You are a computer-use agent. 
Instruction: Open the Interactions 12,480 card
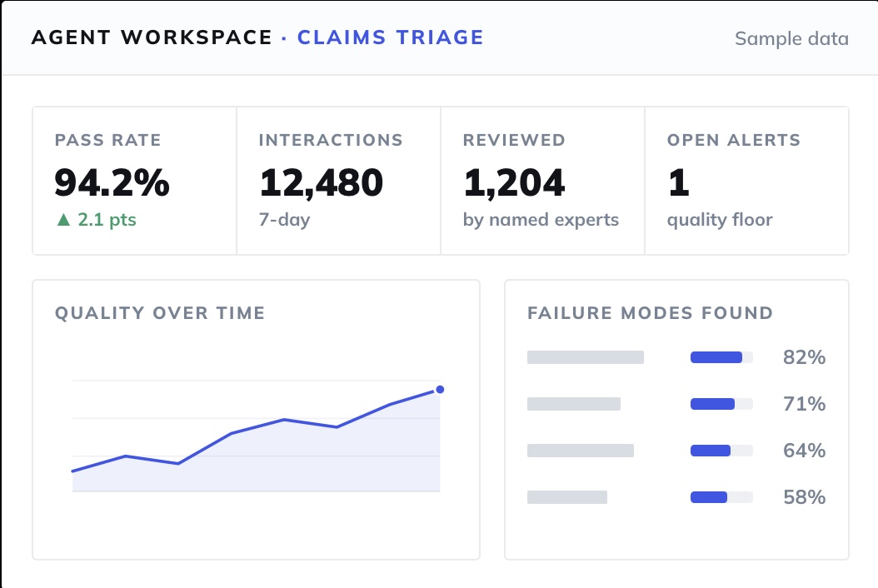[x=339, y=181]
